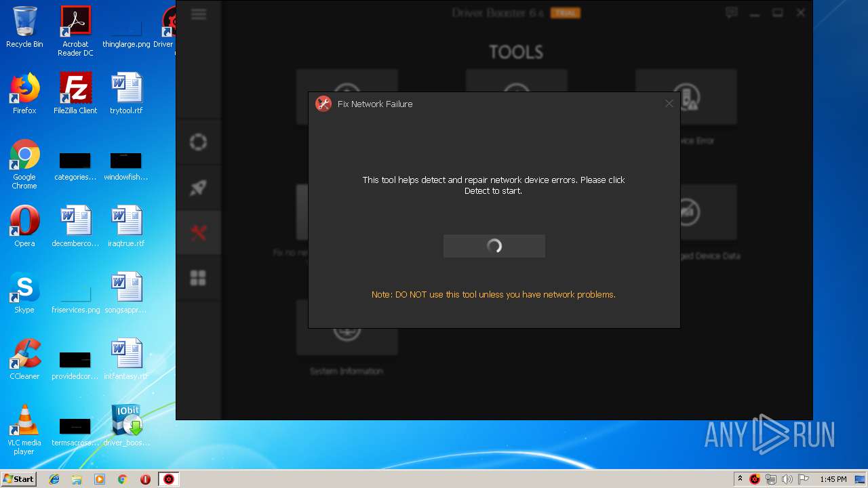
Task: Open Windows Explorer from taskbar
Action: click(77, 479)
